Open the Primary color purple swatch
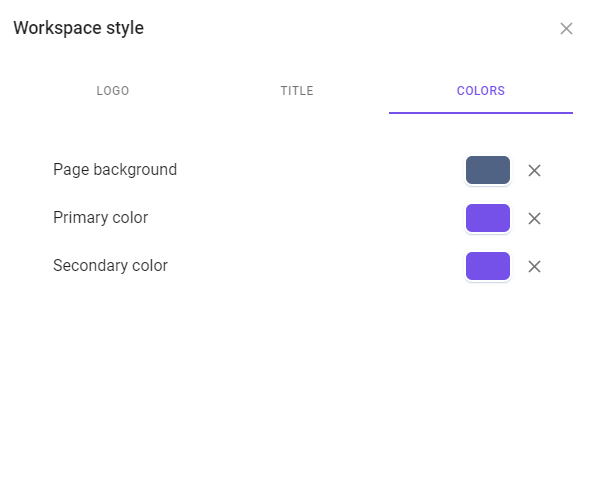Image resolution: width=594 pixels, height=485 pixels. pos(488,218)
